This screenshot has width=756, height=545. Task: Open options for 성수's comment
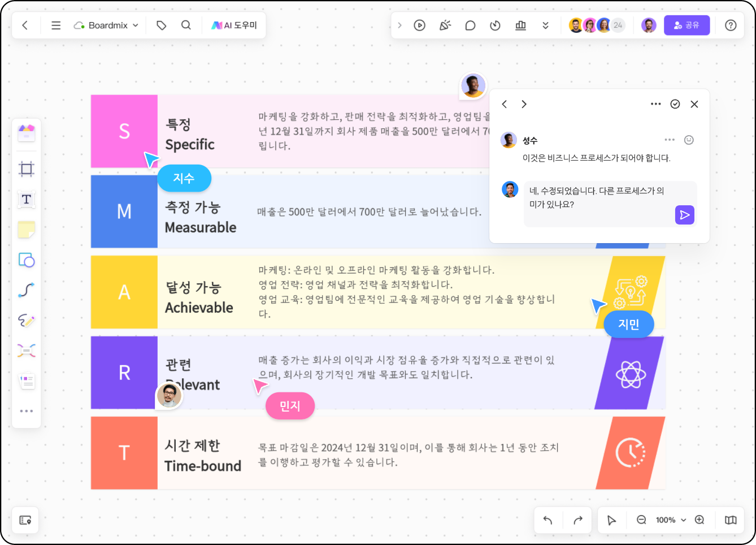pyautogui.click(x=670, y=140)
